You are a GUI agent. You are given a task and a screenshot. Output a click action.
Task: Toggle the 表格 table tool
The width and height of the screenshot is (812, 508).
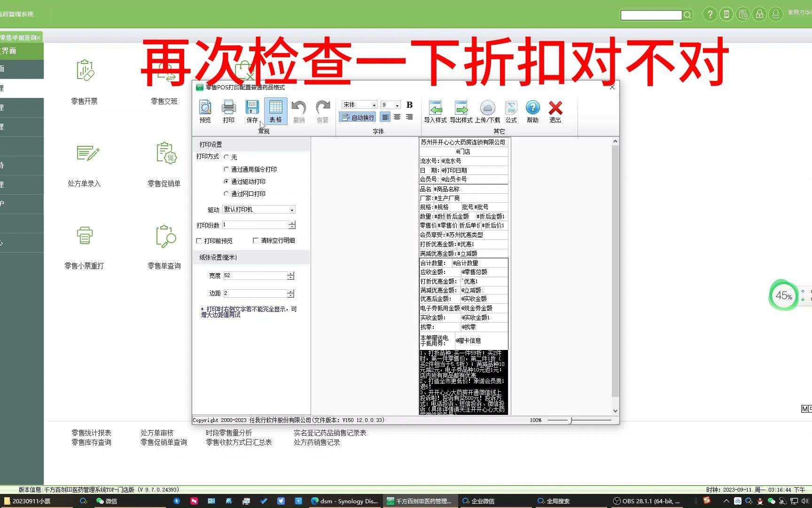pos(276,111)
